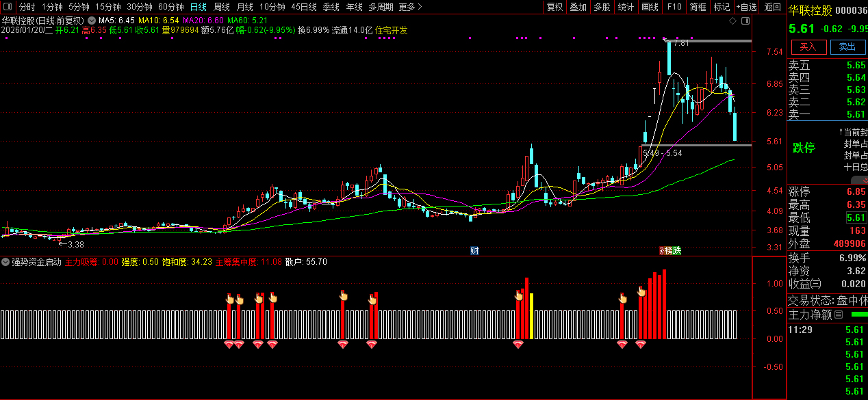Image resolution: width=868 pixels, height=400 pixels.
Task: Switch to 月线 monthly chart
Action: [x=244, y=7]
